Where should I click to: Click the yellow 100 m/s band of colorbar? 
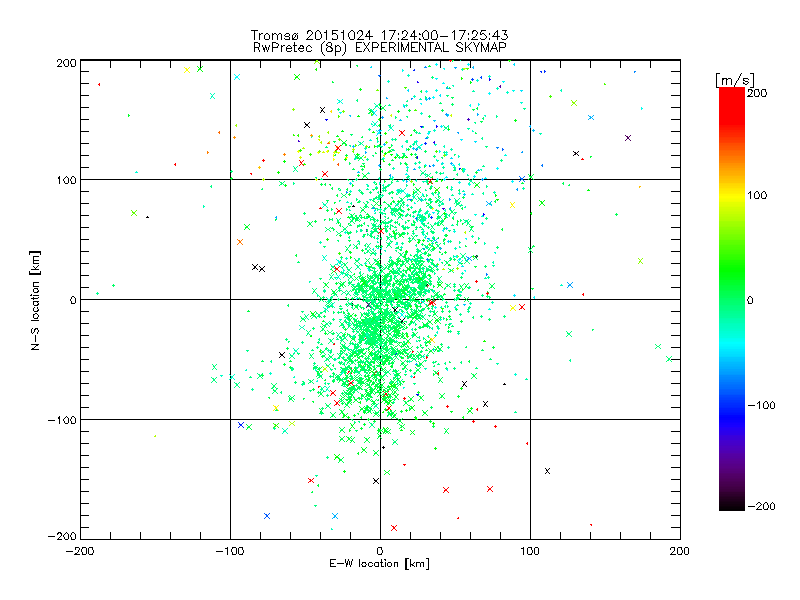click(732, 195)
